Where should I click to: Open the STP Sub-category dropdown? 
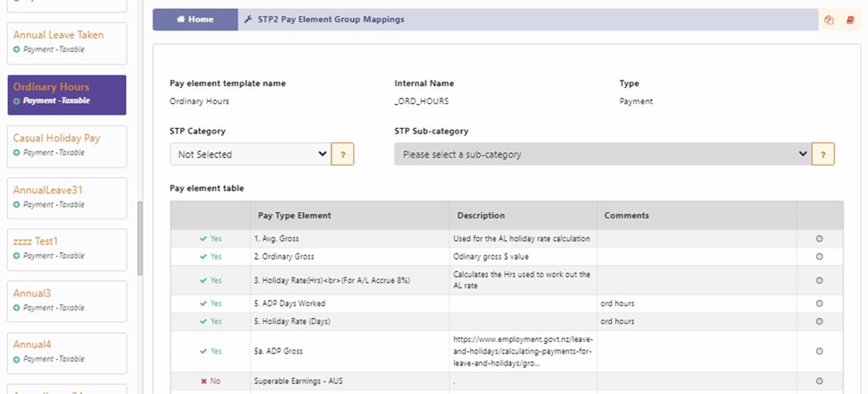603,154
